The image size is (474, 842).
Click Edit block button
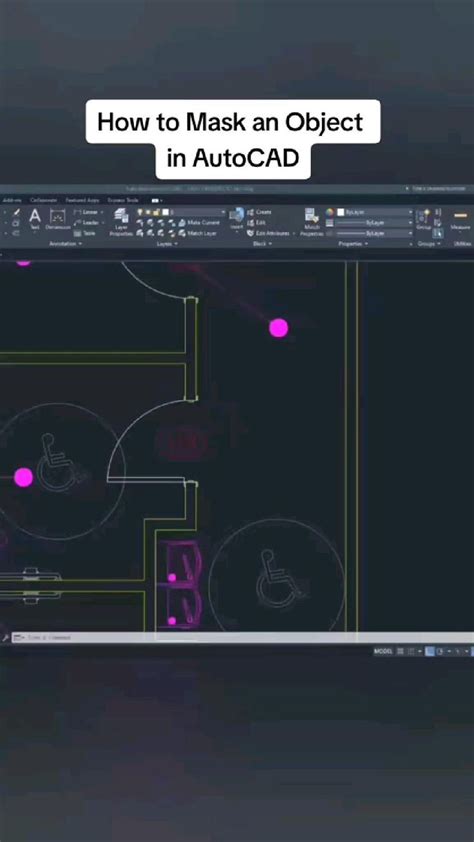[256, 222]
